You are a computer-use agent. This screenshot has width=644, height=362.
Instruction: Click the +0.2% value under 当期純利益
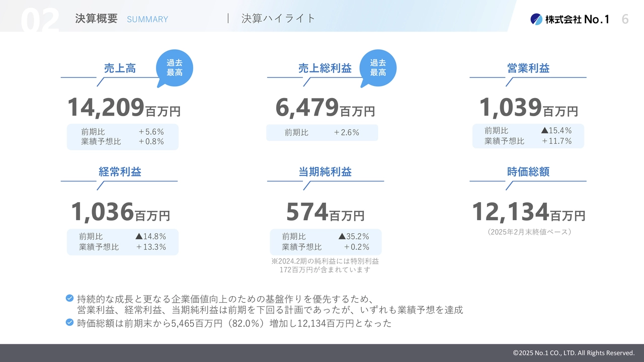coord(357,247)
